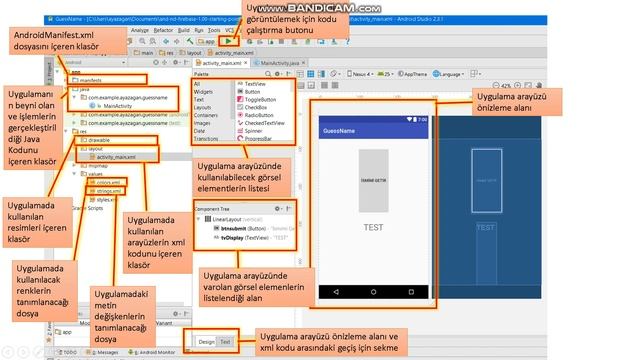Viewport: 640px width, 360px height.
Task: Expand the mipmap folder
Action: [74, 166]
